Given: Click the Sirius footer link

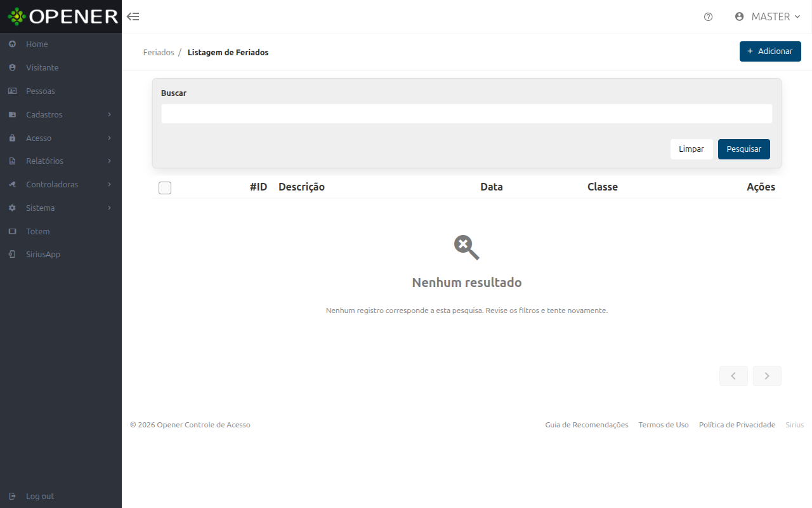Looking at the screenshot, I should 795,425.
